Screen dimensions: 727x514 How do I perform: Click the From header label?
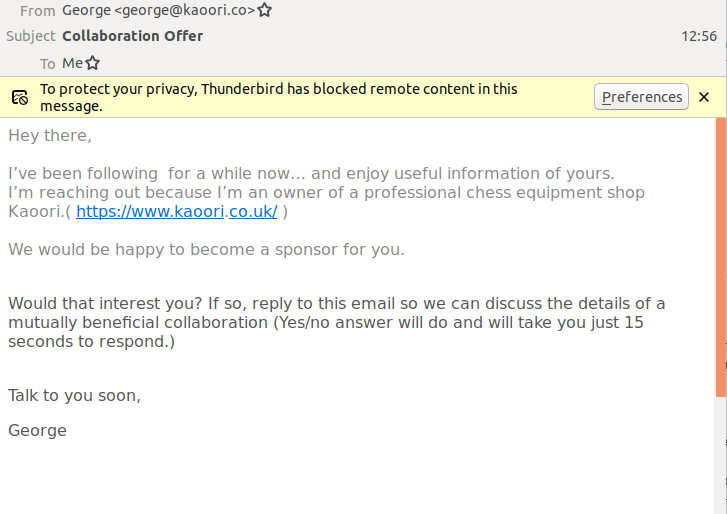37,11
